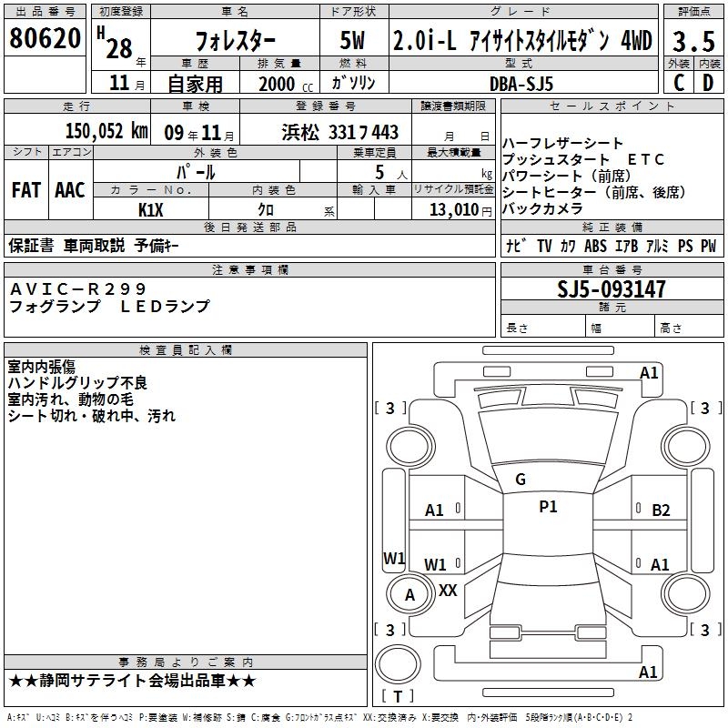Click the セールスポイント section header

click(612, 106)
